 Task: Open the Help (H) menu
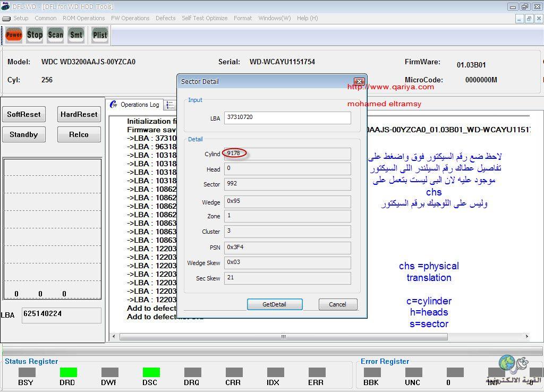(x=308, y=18)
